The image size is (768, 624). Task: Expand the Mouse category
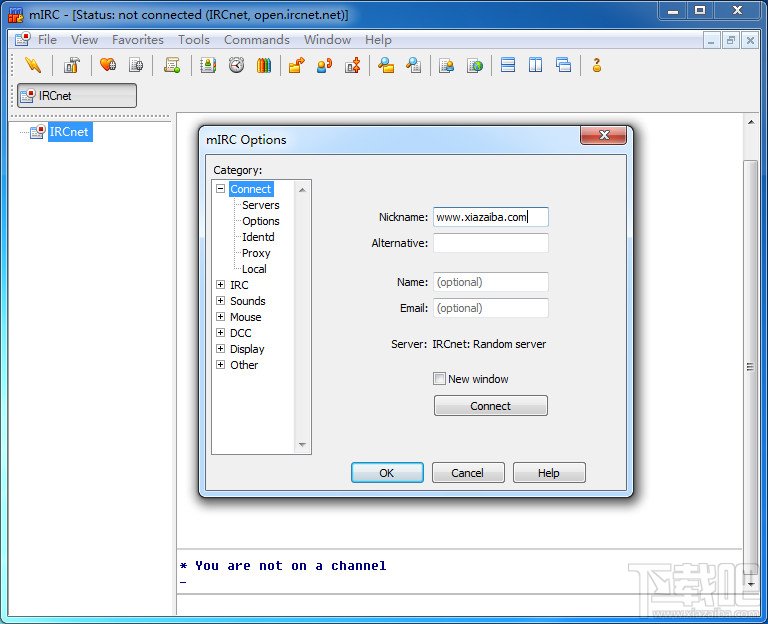[x=220, y=316]
